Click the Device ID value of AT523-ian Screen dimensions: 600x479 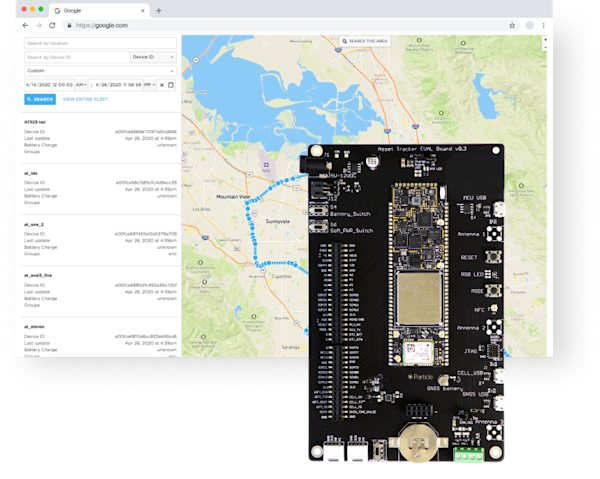(x=146, y=132)
